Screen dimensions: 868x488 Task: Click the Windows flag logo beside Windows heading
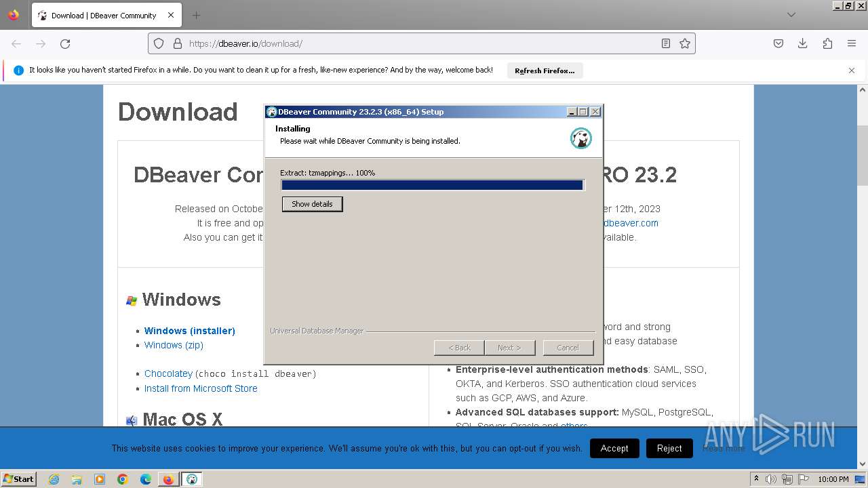click(132, 300)
